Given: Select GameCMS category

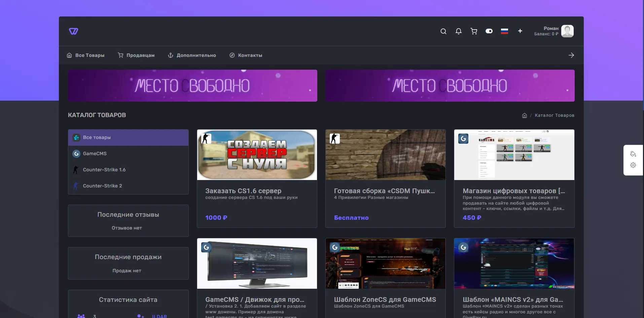Looking at the screenshot, I should pyautogui.click(x=95, y=153).
